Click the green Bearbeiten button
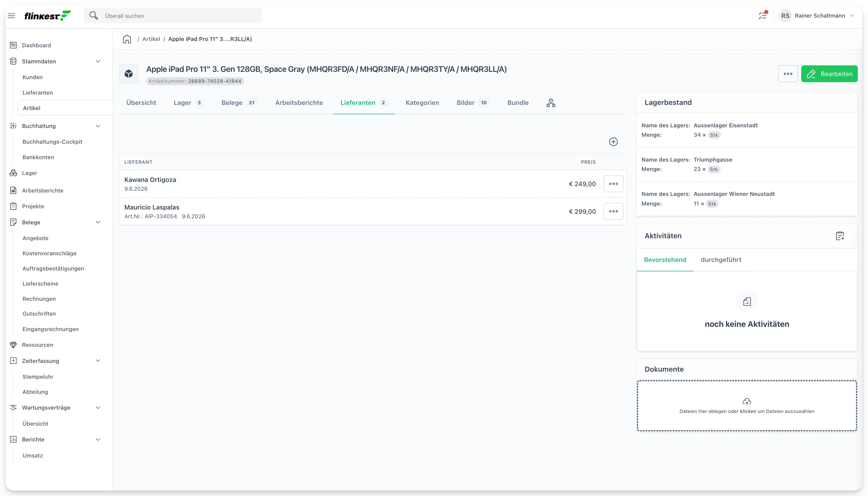 [829, 74]
